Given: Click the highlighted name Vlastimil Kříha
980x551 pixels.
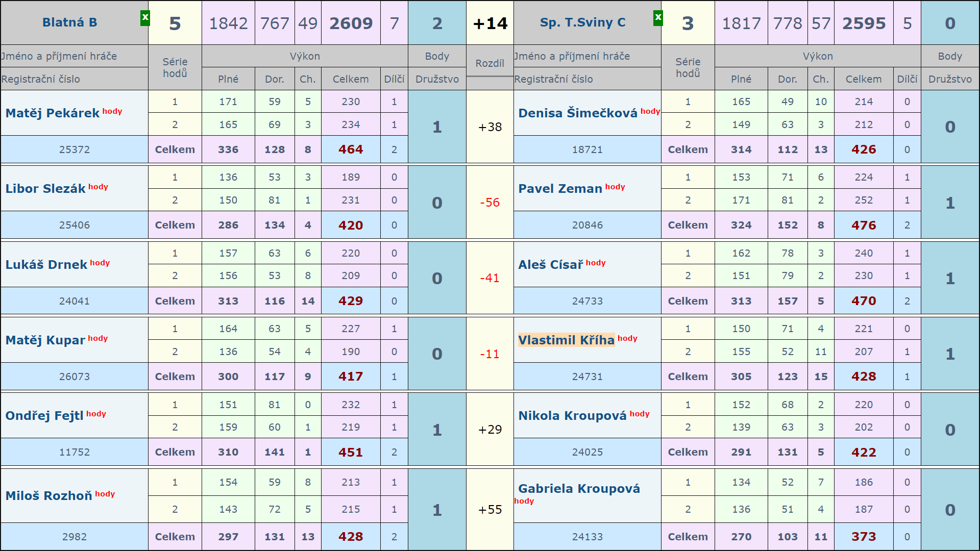Looking at the screenshot, I should [566, 340].
